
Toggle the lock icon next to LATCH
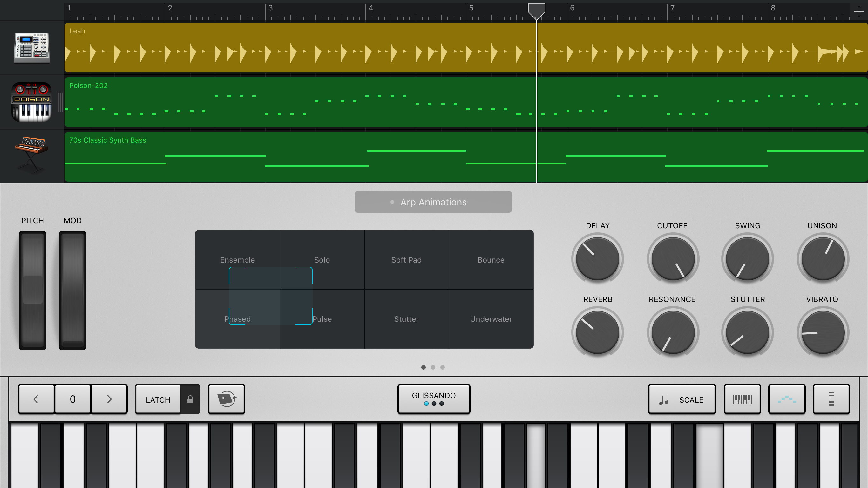(x=190, y=399)
